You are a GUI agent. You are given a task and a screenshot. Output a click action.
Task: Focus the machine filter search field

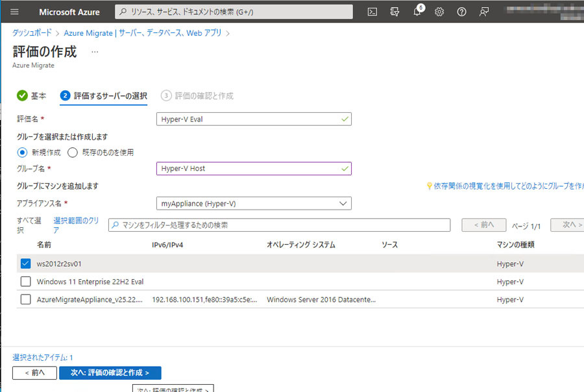click(x=279, y=225)
